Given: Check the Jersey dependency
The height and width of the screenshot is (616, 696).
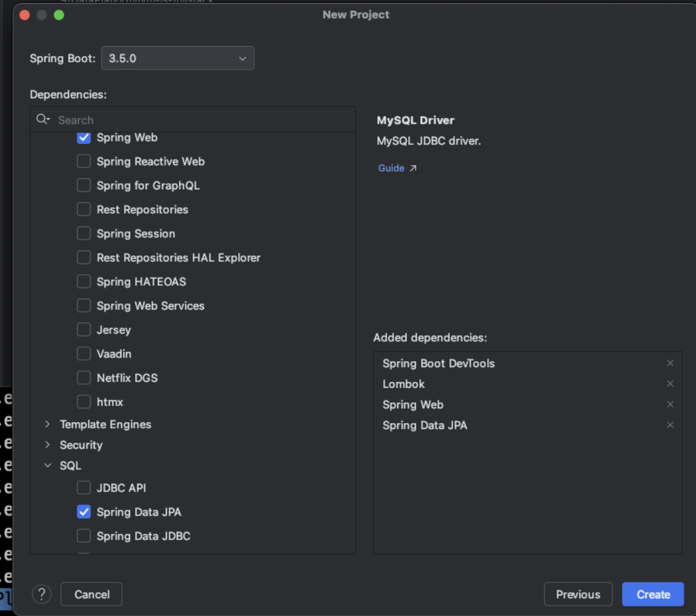Looking at the screenshot, I should (84, 330).
